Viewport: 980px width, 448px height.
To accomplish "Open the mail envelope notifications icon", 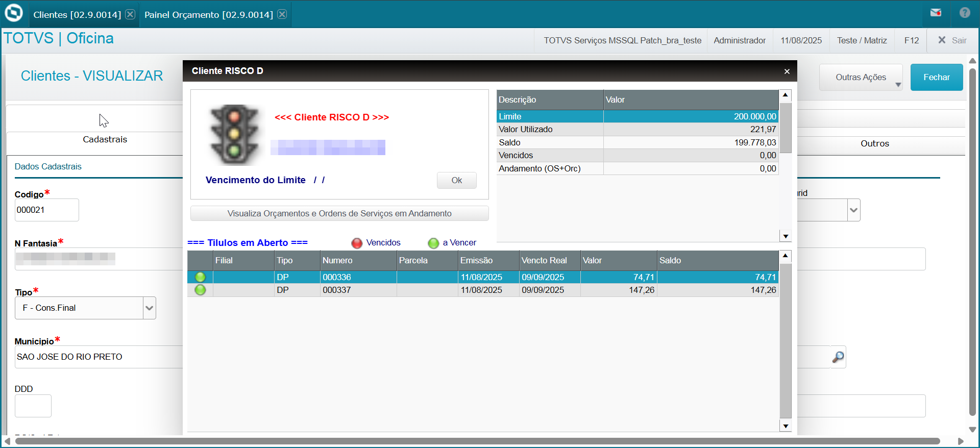I will coord(936,13).
